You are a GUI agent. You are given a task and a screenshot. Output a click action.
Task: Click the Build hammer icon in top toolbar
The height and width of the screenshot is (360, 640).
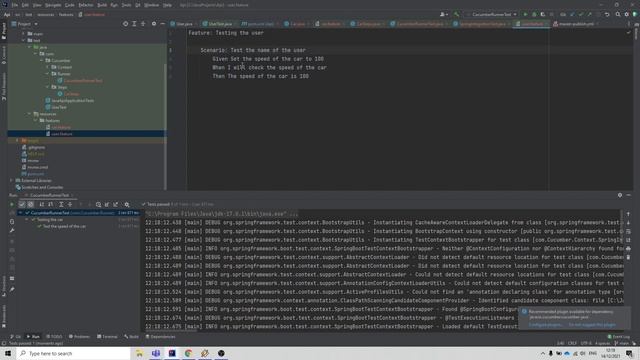tap(456, 14)
